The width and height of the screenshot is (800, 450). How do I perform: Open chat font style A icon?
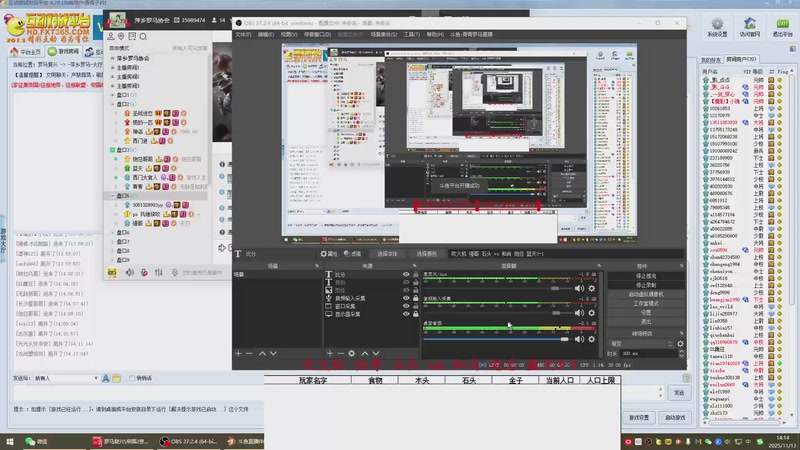click(106, 378)
